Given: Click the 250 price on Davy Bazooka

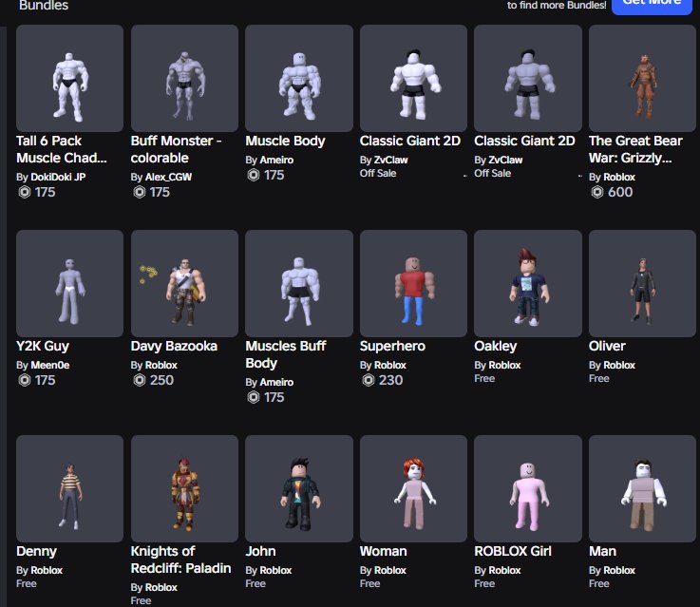Looking at the screenshot, I should click(x=161, y=380).
